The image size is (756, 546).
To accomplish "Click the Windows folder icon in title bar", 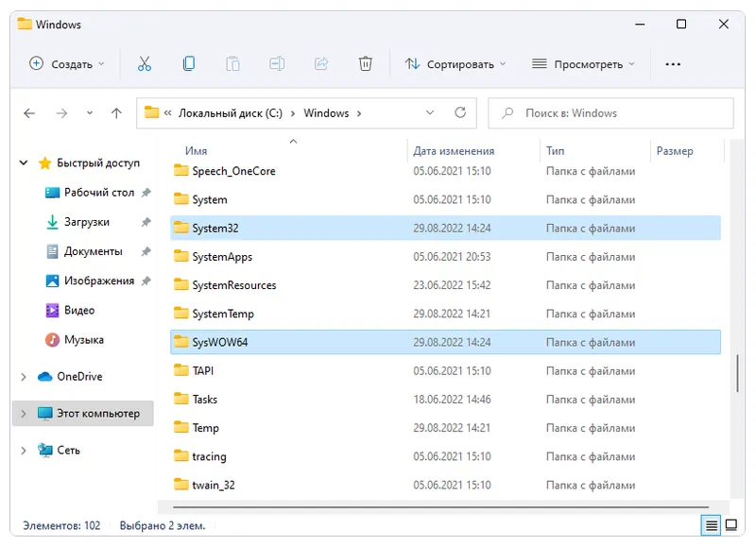I will (25, 24).
